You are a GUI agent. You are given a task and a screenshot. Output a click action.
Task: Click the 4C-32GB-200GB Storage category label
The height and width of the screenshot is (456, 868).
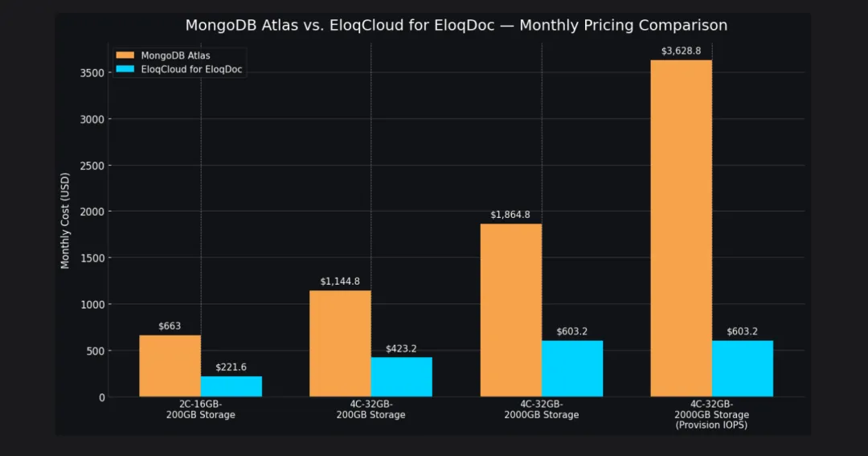tap(371, 409)
